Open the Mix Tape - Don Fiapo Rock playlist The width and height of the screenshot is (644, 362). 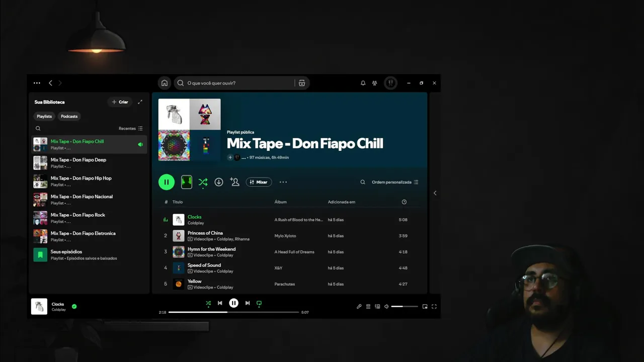89,218
